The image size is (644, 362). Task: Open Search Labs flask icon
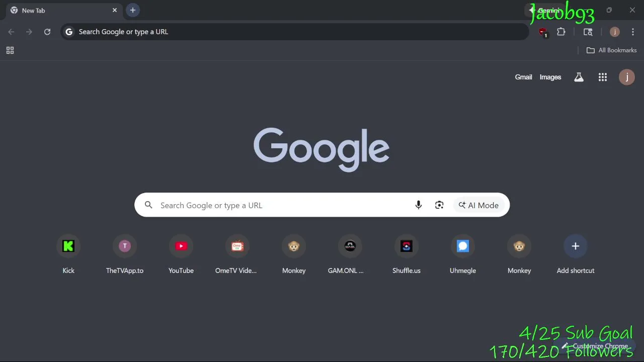[579, 77]
